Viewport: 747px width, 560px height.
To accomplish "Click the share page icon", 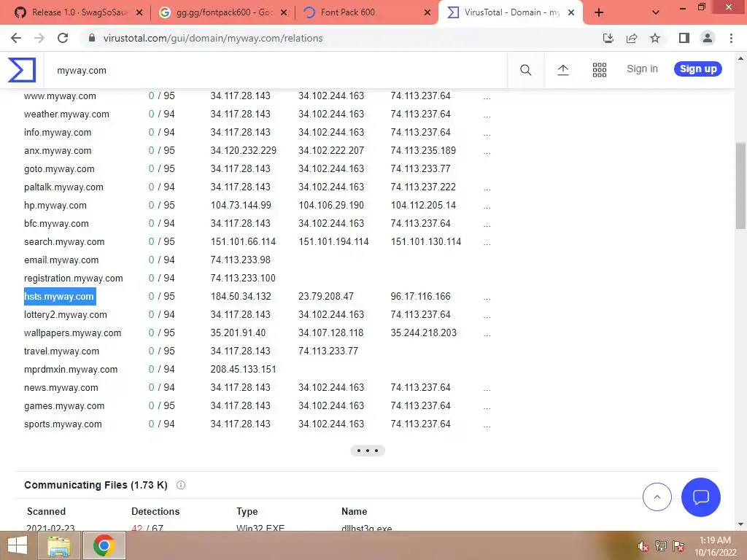I will point(632,38).
